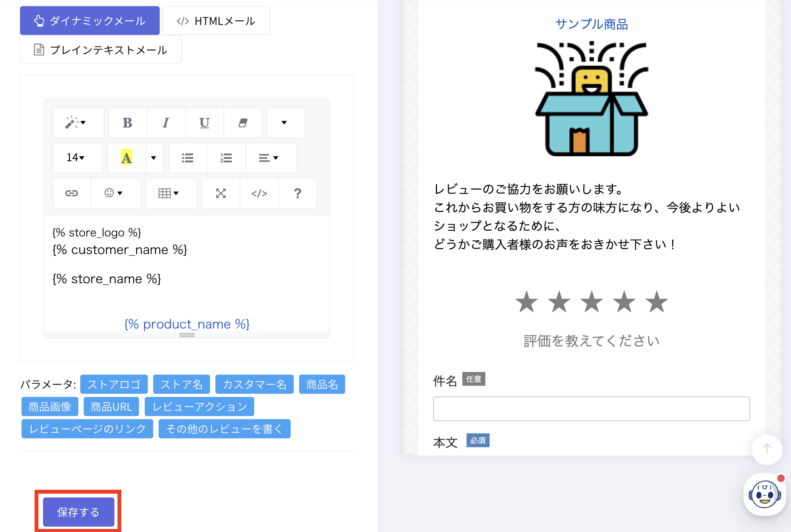Open the font size 14 dropdown
The height and width of the screenshot is (532, 791).
(76, 158)
